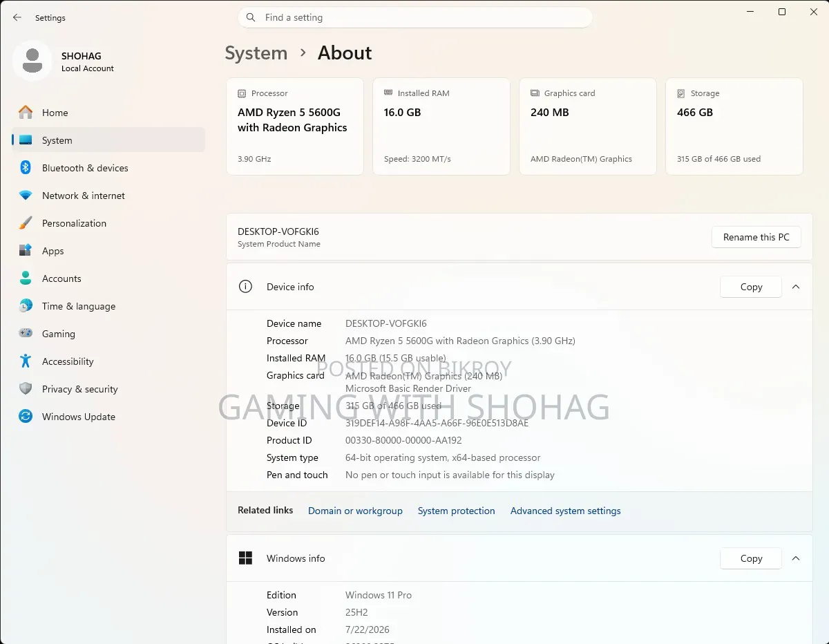Click '315 GB of 466 GB used' card text

pos(718,159)
